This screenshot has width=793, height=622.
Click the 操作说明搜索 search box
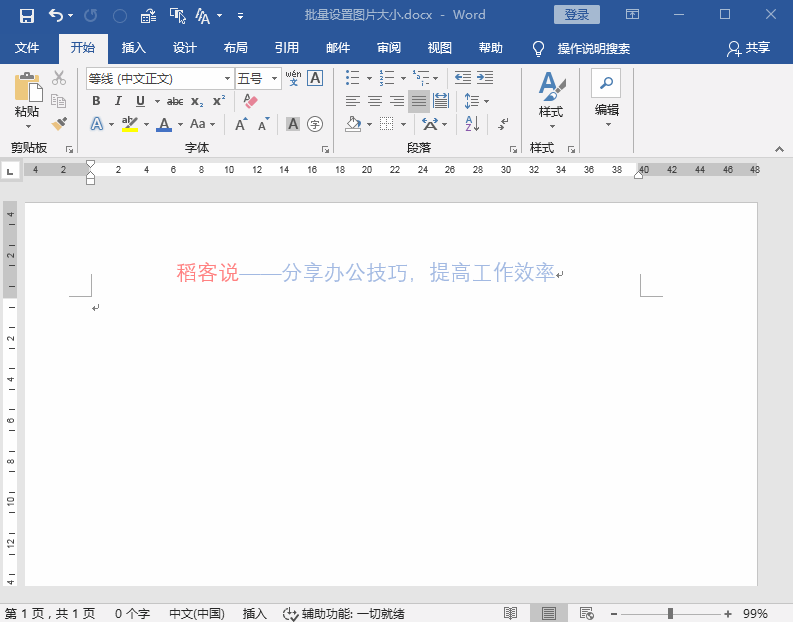point(594,49)
